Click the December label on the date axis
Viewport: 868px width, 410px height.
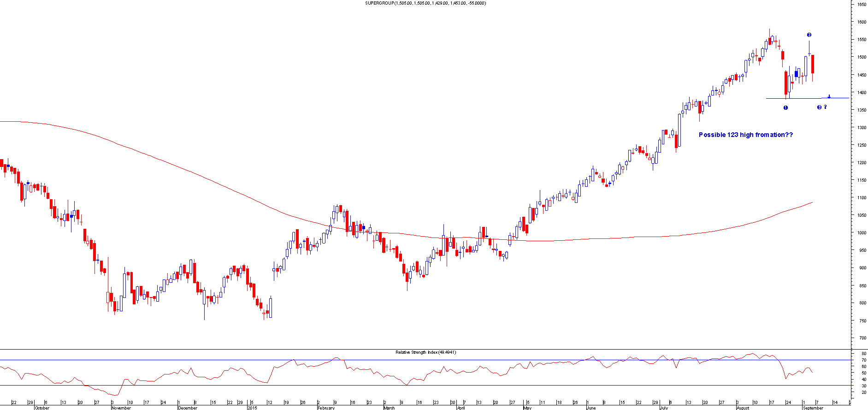pyautogui.click(x=188, y=408)
